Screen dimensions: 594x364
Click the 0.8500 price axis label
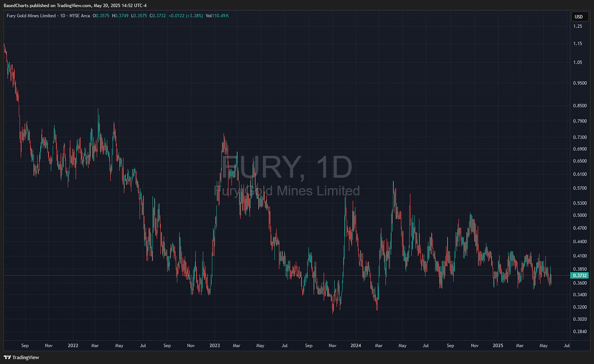580,106
